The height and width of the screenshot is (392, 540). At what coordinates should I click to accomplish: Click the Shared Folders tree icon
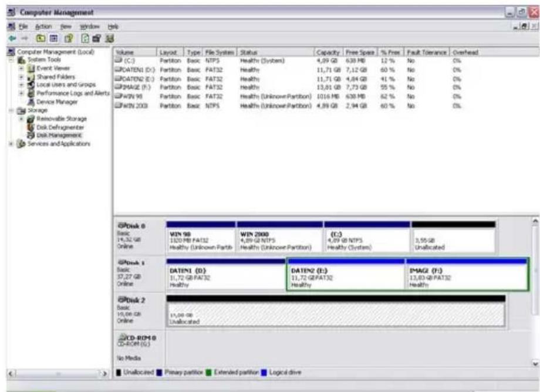tap(31, 77)
